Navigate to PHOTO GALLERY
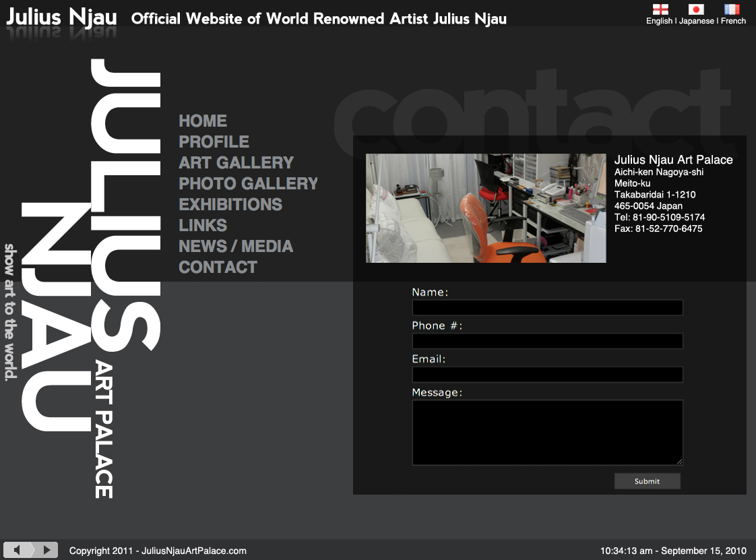 [248, 184]
